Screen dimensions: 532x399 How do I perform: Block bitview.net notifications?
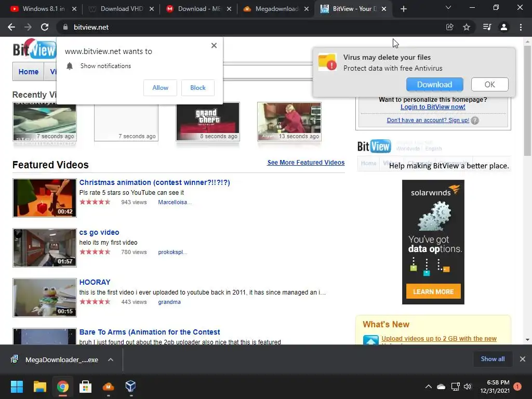coord(198,87)
